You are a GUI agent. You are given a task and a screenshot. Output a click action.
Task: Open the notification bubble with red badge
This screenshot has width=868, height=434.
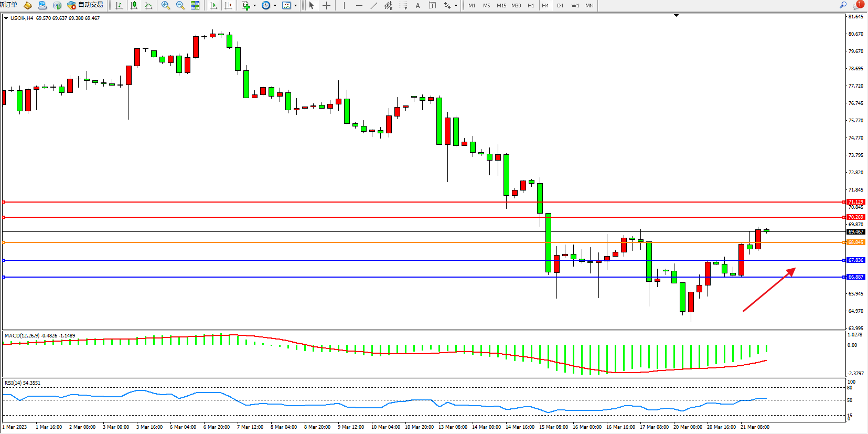tap(858, 5)
